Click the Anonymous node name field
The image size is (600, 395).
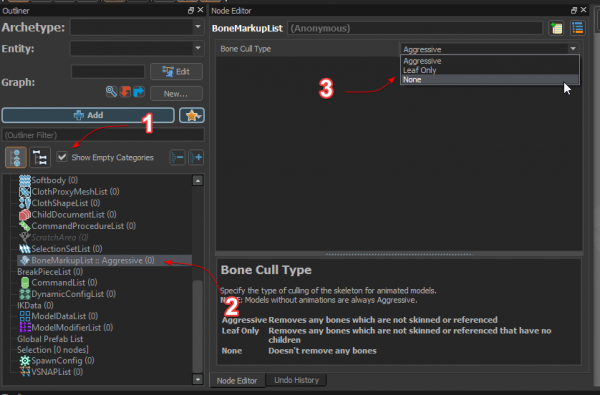point(415,28)
